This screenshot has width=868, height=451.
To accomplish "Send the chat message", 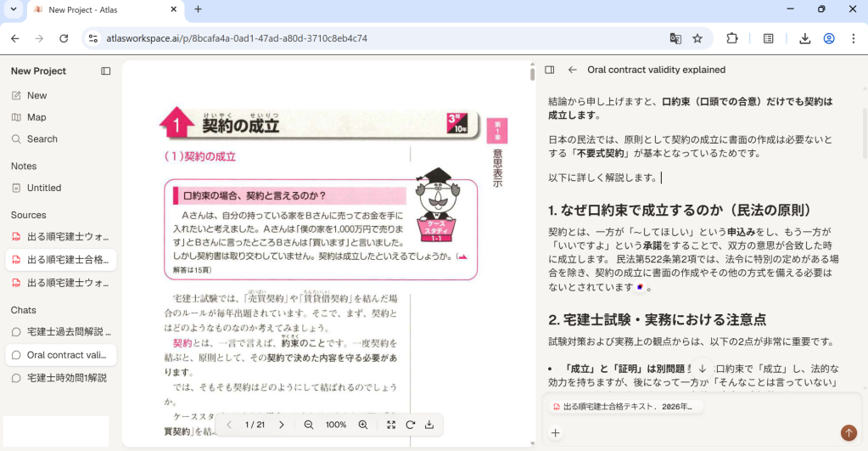I will coord(848,433).
